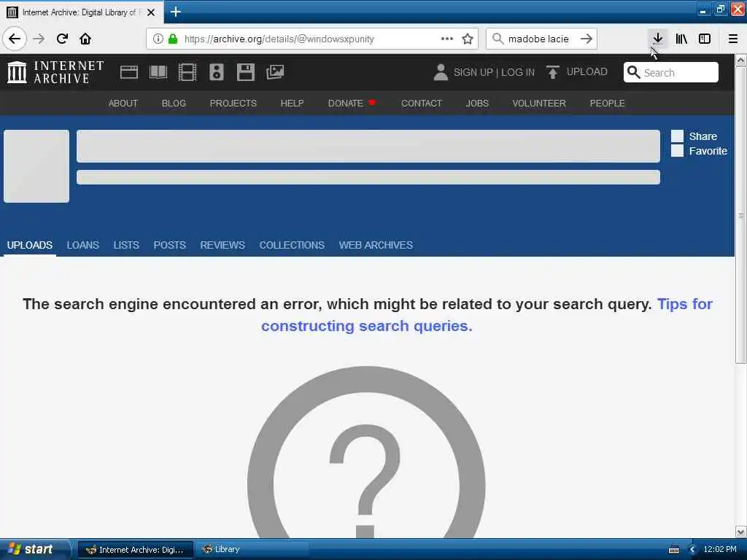
Task: Open the HELP menu item
Action: (292, 104)
